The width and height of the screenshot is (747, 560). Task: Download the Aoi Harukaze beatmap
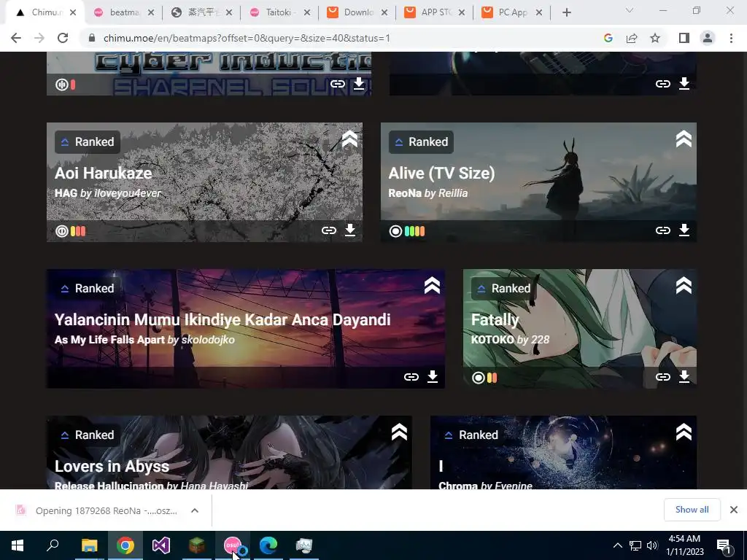pos(350,230)
